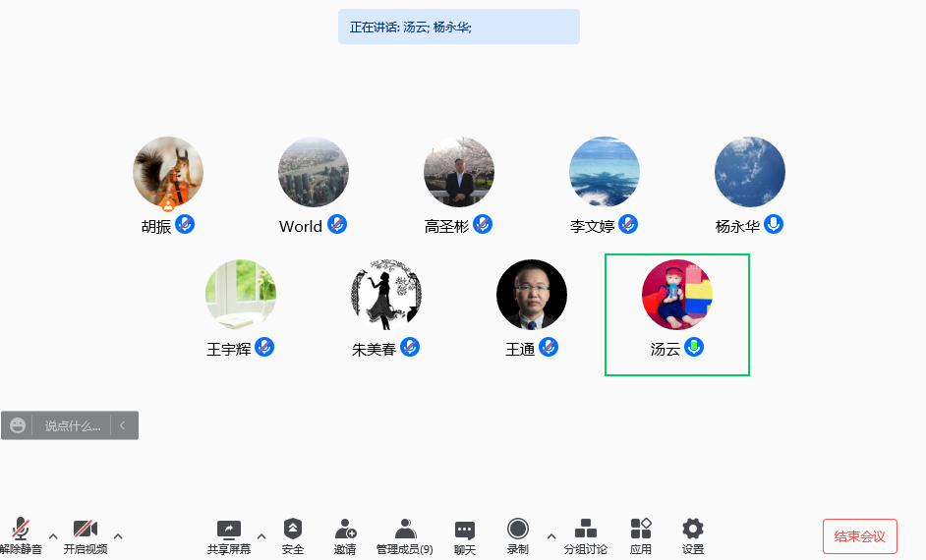The image size is (926, 560).
Task: Click the invite participant icon
Action: 345,530
